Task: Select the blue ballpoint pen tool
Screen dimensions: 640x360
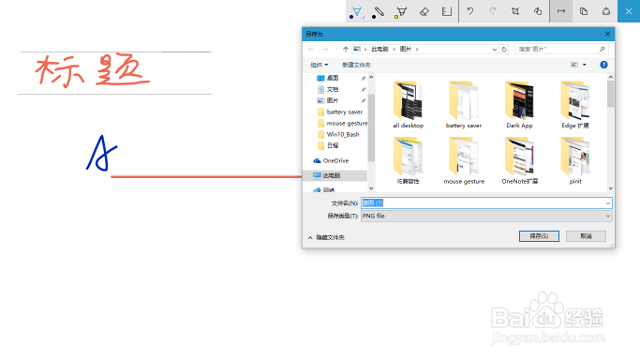Action: 357,11
